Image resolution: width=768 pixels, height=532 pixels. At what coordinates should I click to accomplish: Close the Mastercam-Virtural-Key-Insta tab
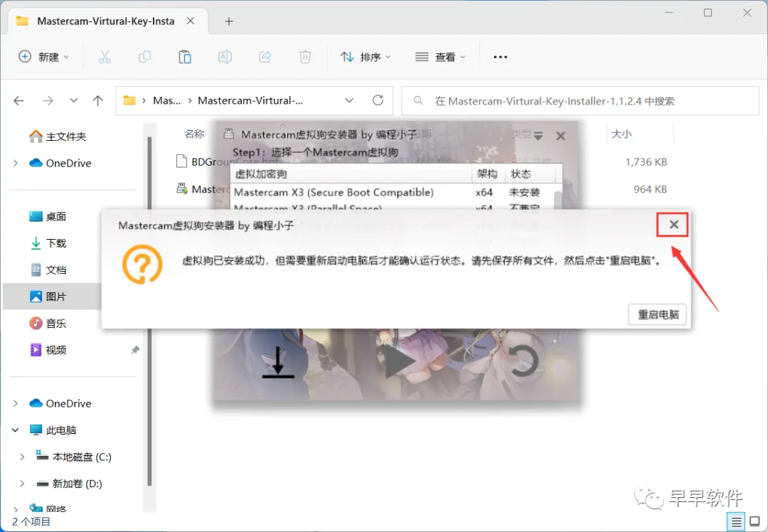(191, 21)
